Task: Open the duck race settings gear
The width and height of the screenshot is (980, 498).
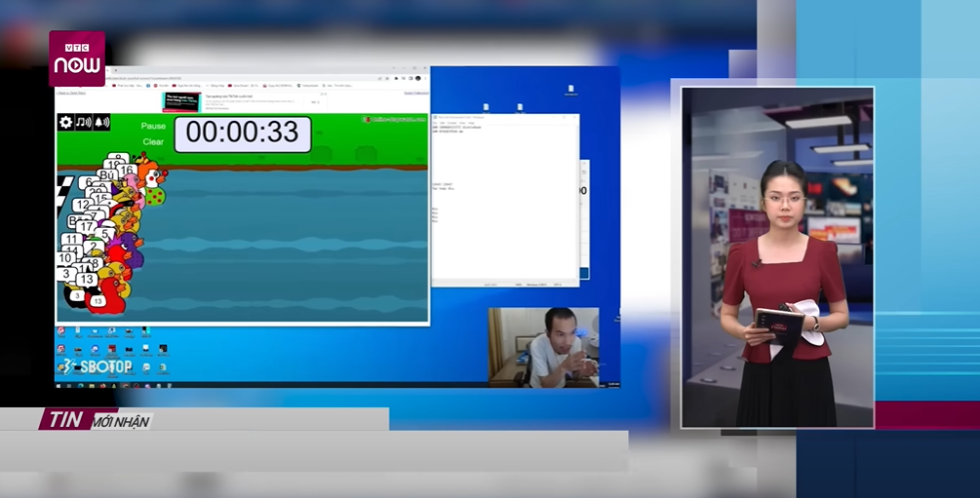Action: [x=65, y=123]
